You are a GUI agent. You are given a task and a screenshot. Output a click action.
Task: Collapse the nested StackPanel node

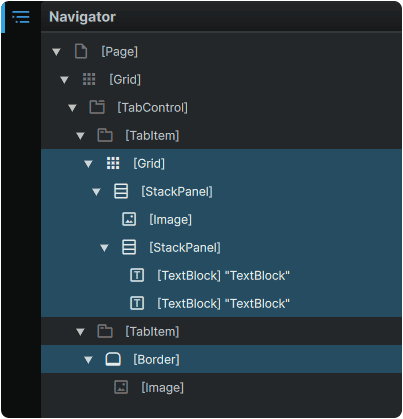click(104, 248)
